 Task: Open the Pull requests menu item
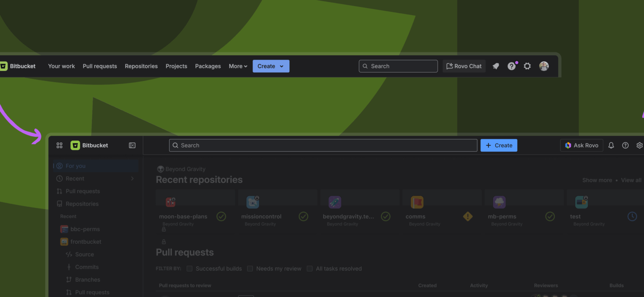click(x=99, y=66)
